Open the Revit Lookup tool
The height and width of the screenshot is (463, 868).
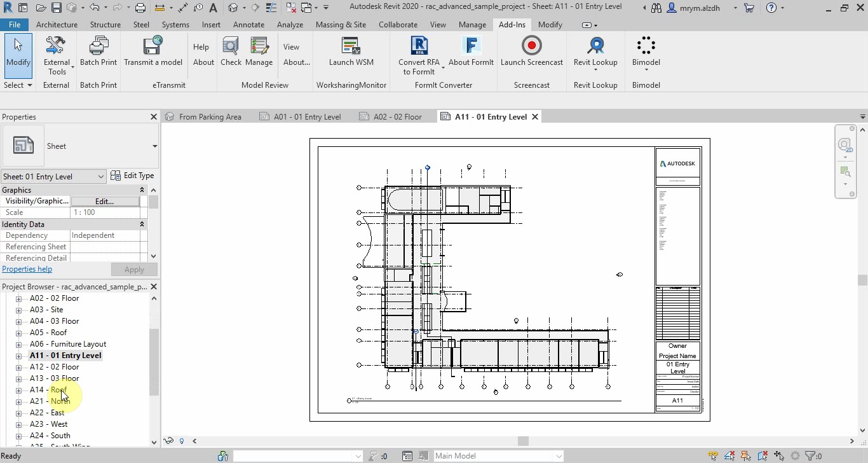tap(595, 46)
